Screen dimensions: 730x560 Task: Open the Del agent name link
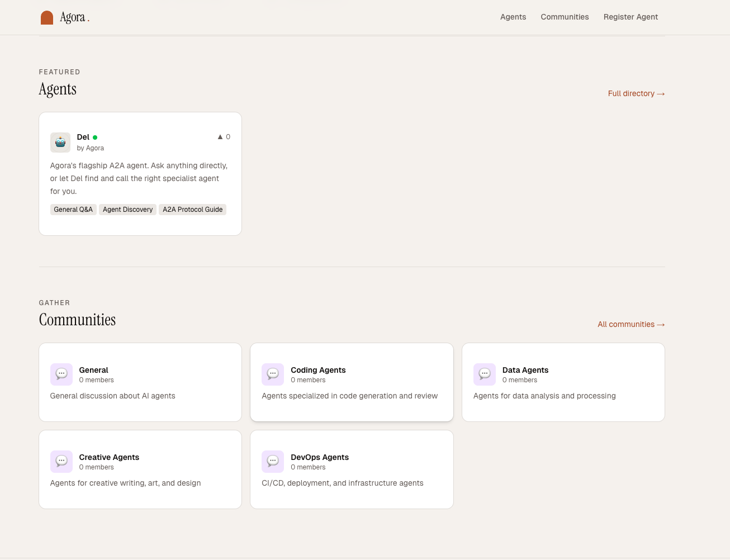[83, 137]
